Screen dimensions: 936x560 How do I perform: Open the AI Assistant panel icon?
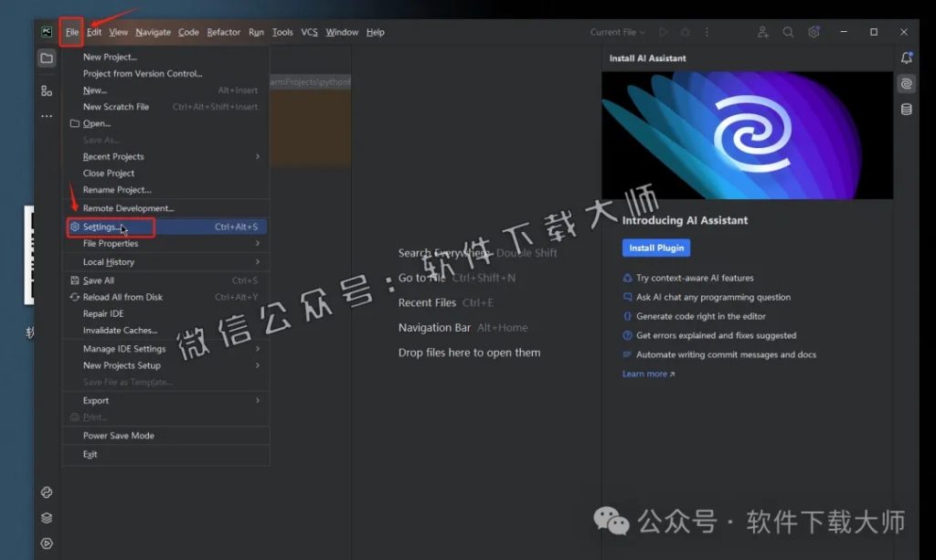[906, 83]
